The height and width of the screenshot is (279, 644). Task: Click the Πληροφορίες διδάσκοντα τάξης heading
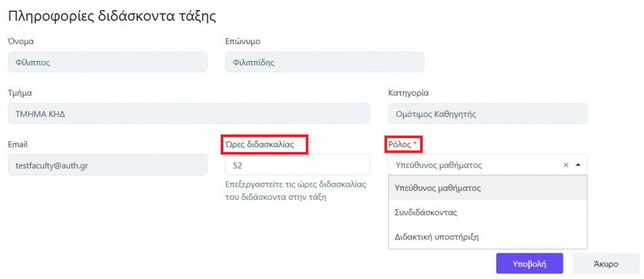point(112,16)
